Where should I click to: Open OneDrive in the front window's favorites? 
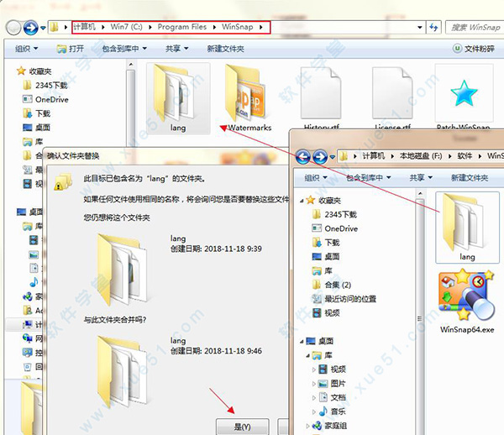pos(340,228)
